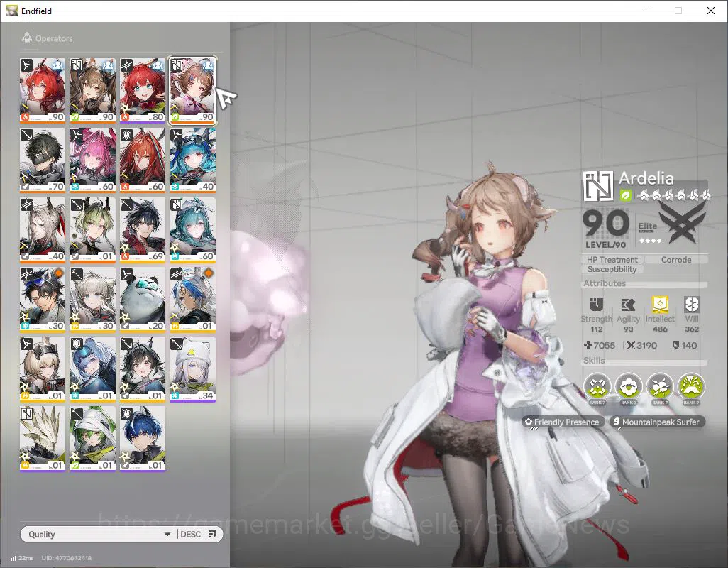Open the black-haired level 69 operator card
Viewport: 728px width, 568px height.
[x=143, y=229]
